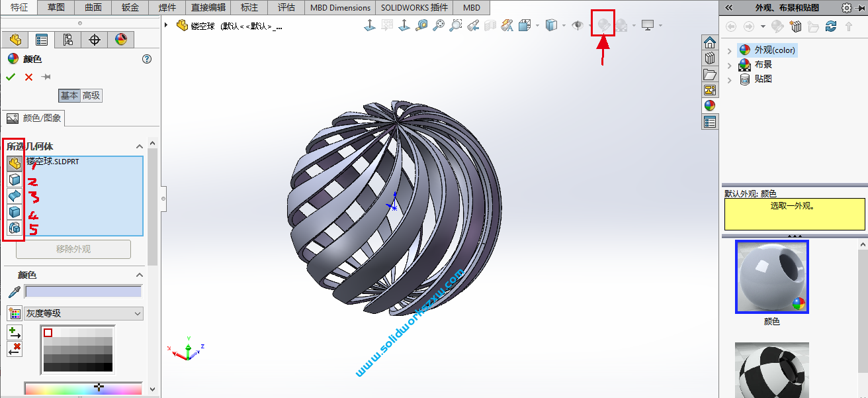Open the Zoom to Area tool
This screenshot has width=868, height=398.
click(x=455, y=25)
